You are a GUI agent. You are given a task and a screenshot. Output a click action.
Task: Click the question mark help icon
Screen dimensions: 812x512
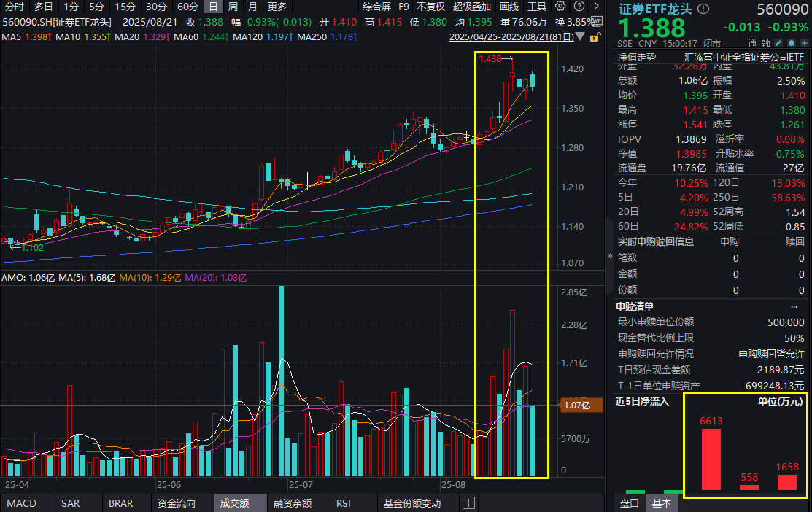[579, 7]
